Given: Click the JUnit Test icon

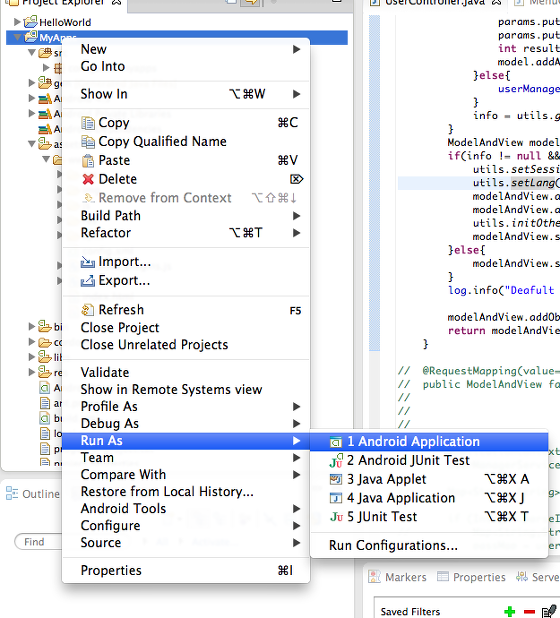Looking at the screenshot, I should pyautogui.click(x=336, y=517).
